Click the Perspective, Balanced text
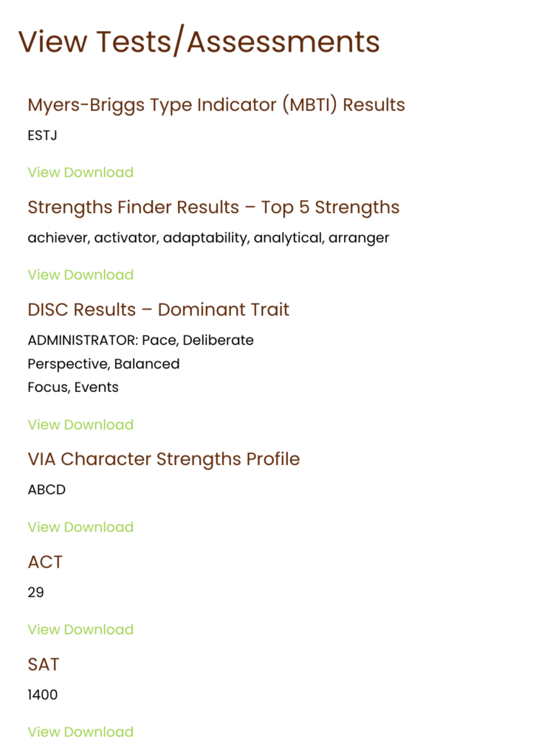Viewport: 542px width, 756px height. tap(103, 364)
